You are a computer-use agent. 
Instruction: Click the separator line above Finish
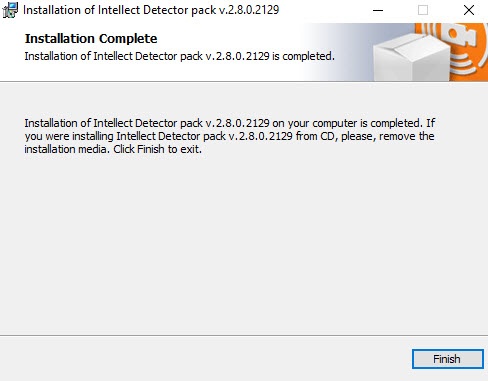pos(244,335)
